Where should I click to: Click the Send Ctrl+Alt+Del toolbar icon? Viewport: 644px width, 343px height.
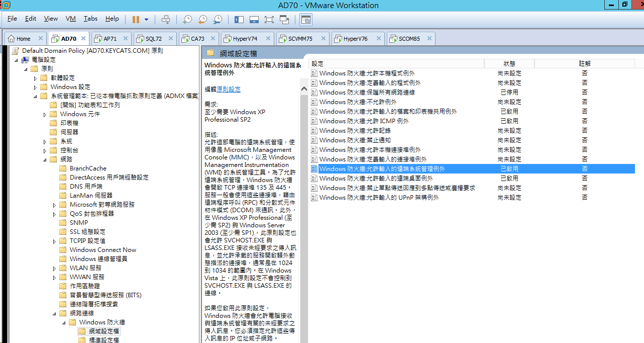[x=166, y=20]
